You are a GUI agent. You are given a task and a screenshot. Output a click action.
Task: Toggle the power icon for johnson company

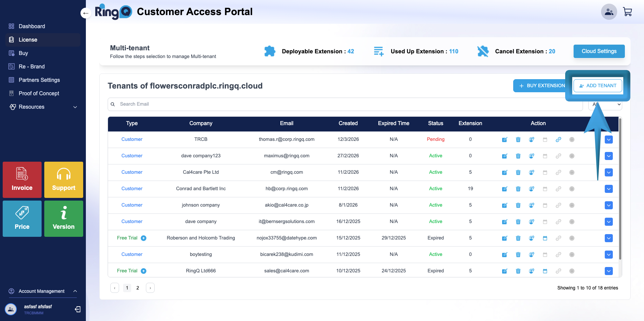(x=572, y=205)
